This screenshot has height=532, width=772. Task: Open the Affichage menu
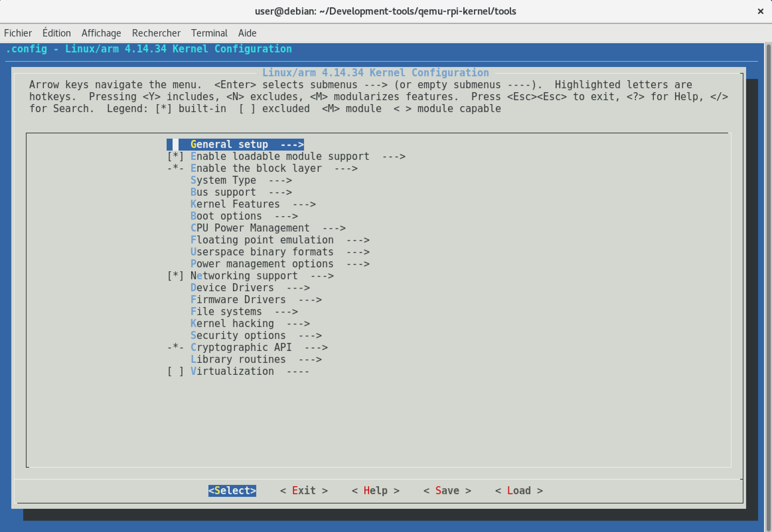(x=101, y=33)
